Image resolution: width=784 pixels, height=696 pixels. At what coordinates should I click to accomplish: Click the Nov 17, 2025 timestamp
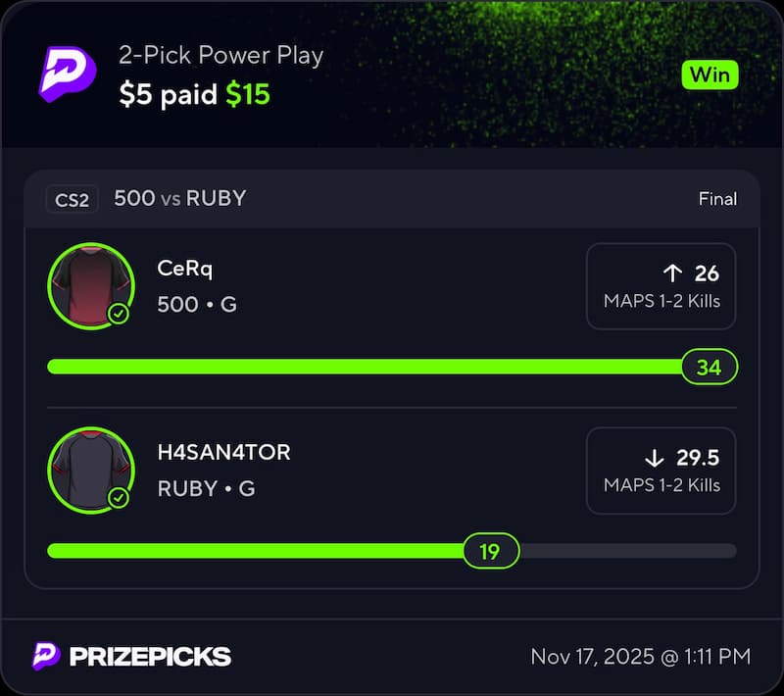641,656
